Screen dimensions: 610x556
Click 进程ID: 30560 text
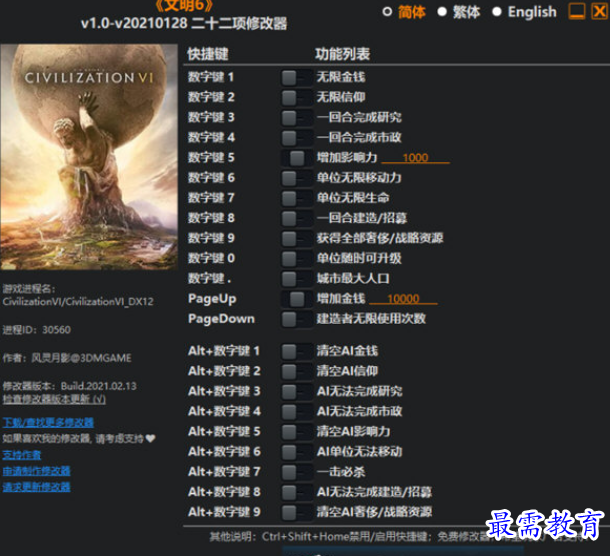pos(37,330)
